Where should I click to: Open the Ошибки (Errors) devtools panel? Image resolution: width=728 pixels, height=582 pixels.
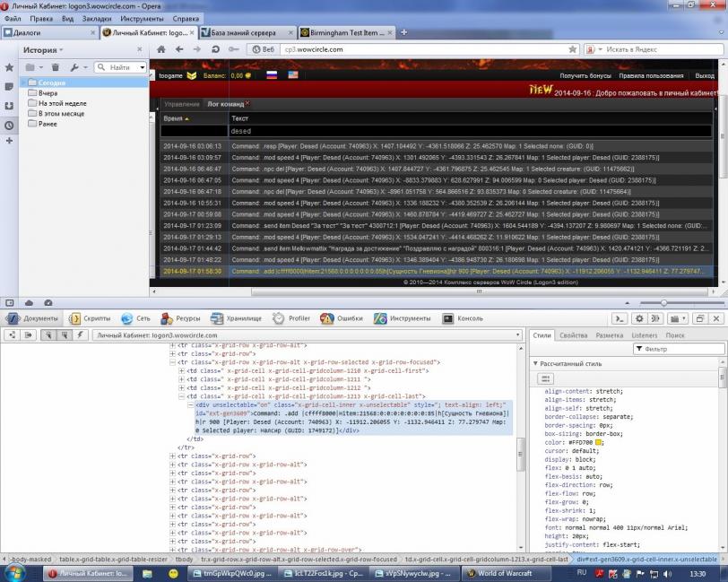[343, 318]
